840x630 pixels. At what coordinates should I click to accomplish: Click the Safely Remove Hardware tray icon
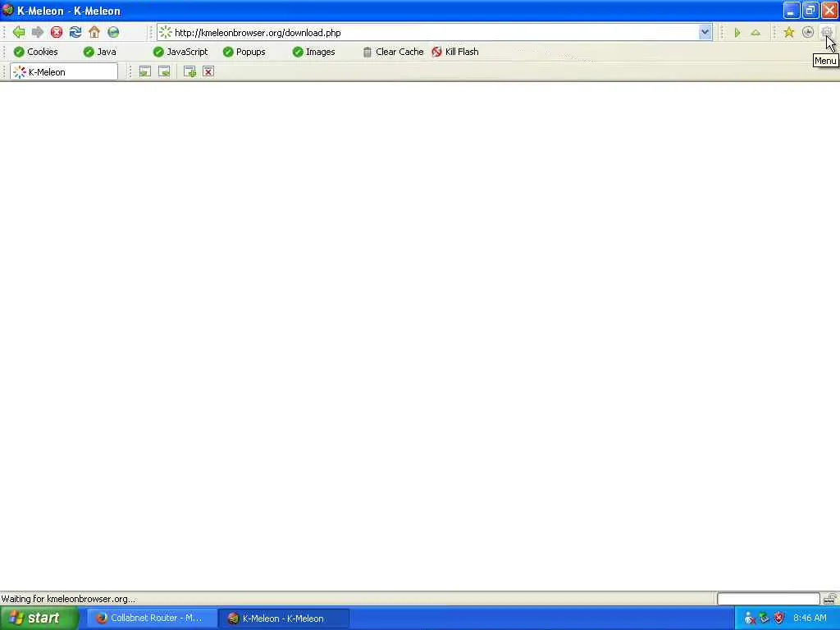click(x=764, y=619)
